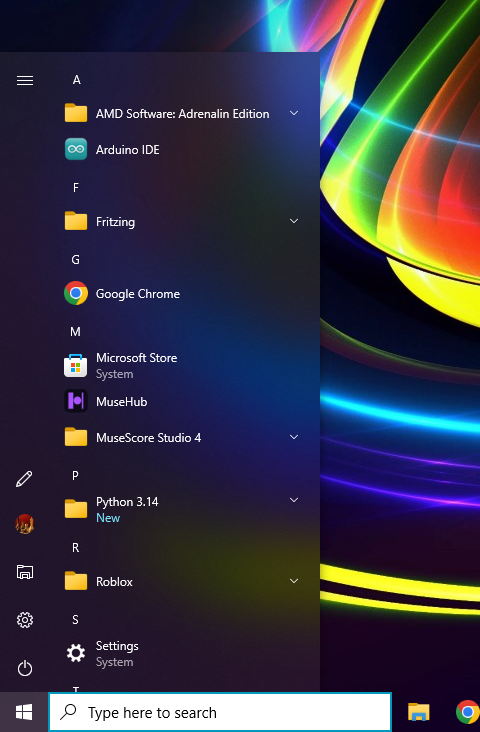Open the MuseHub app icon

(x=76, y=401)
